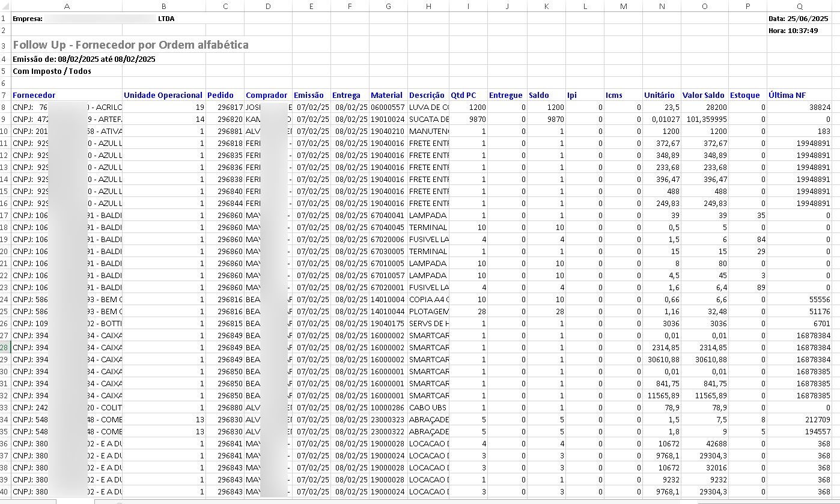The width and height of the screenshot is (840, 504).
Task: Click material cell 67020006
Action: point(388,239)
